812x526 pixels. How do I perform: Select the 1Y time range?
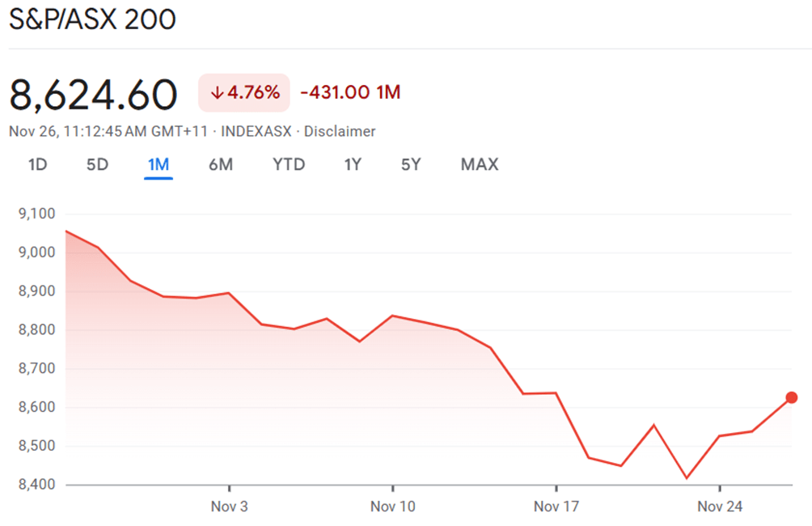tap(353, 165)
